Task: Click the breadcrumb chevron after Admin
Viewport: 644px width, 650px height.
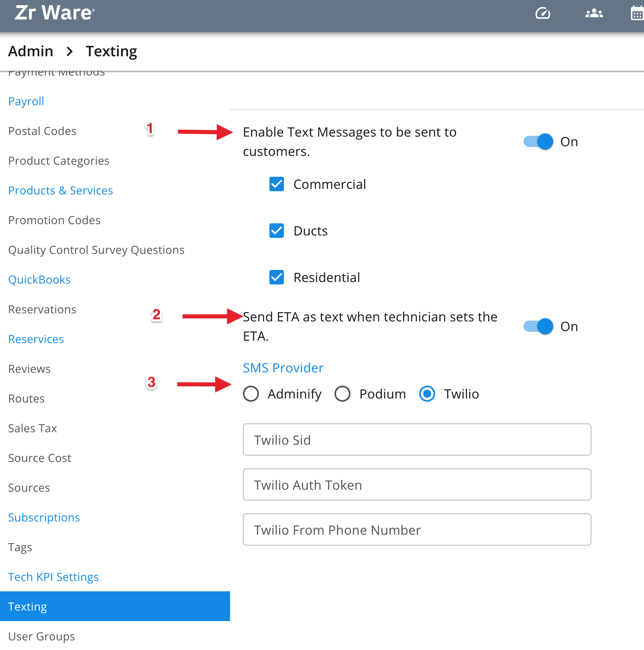Action: point(69,51)
